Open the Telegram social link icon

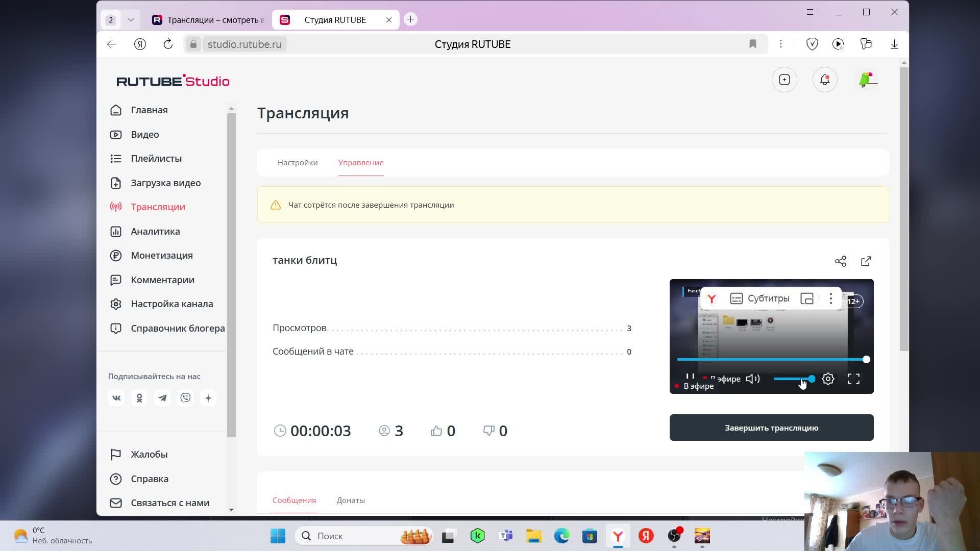[x=162, y=398]
